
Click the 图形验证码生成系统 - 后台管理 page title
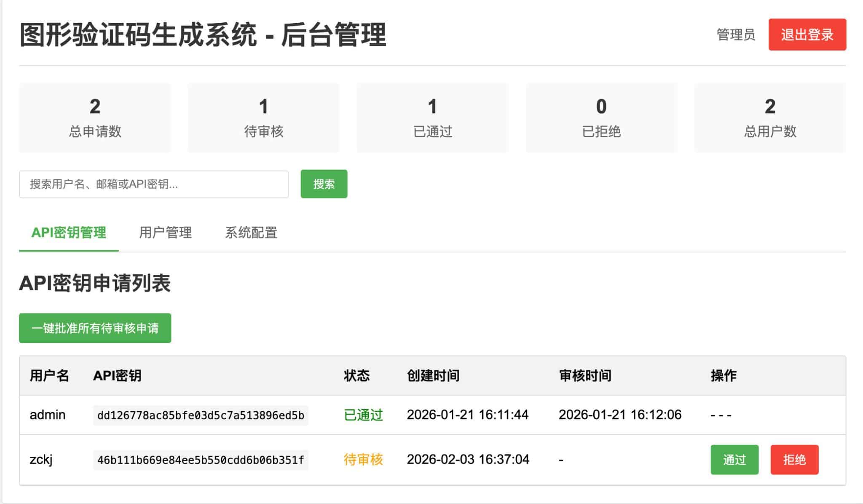tap(203, 35)
